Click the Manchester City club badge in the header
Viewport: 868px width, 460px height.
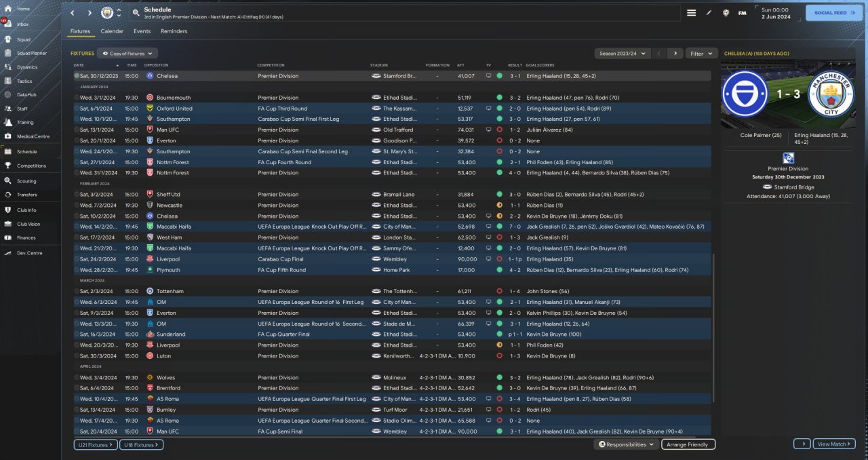[x=107, y=13]
